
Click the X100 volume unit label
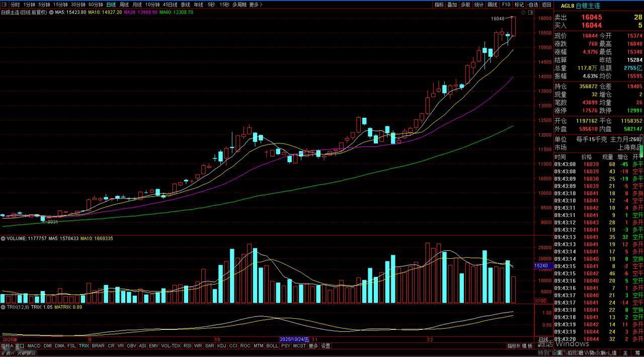tap(540, 301)
